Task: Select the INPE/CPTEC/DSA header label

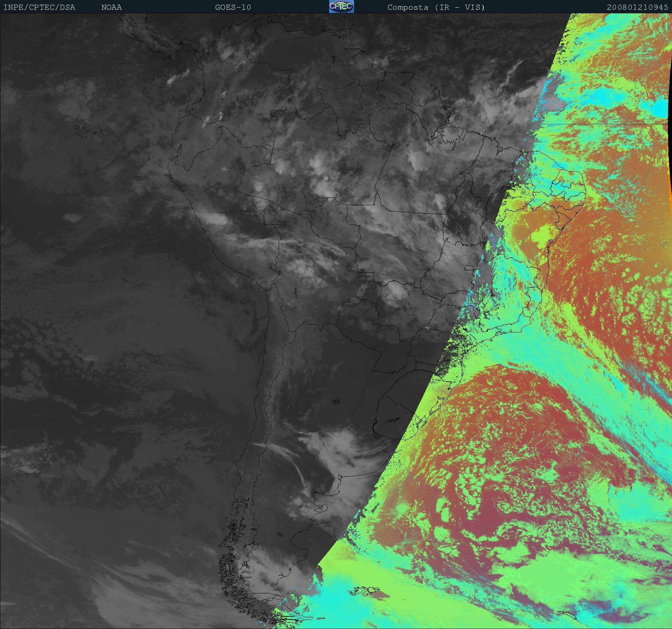Action: (39, 7)
